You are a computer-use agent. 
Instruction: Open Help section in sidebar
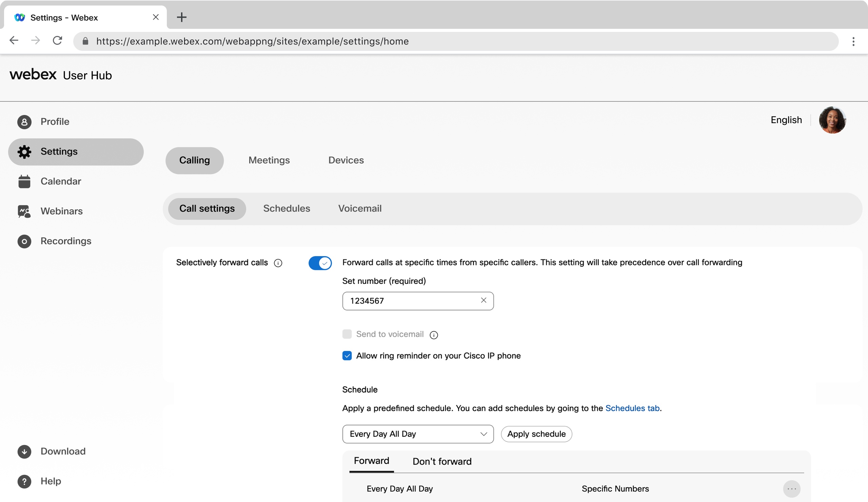[x=50, y=481]
